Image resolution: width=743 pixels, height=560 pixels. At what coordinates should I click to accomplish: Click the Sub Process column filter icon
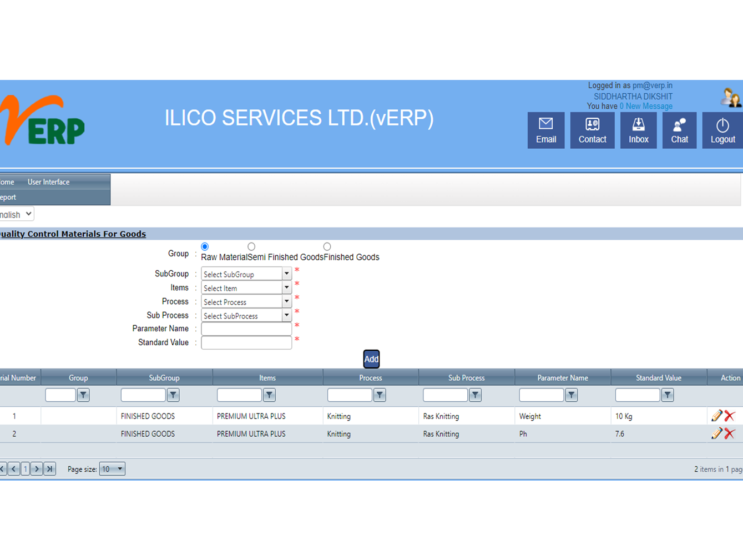click(x=475, y=395)
